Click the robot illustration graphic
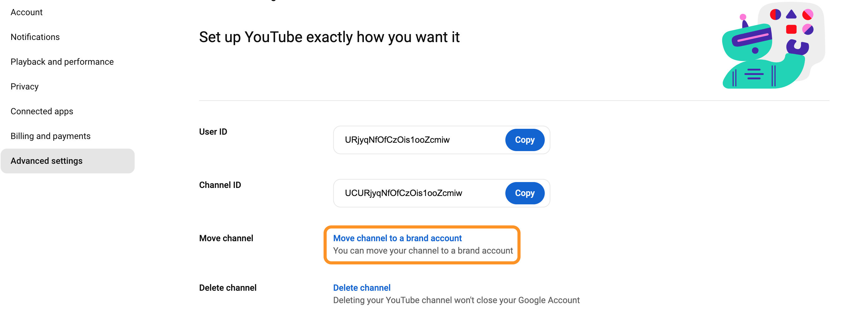 pos(773,46)
